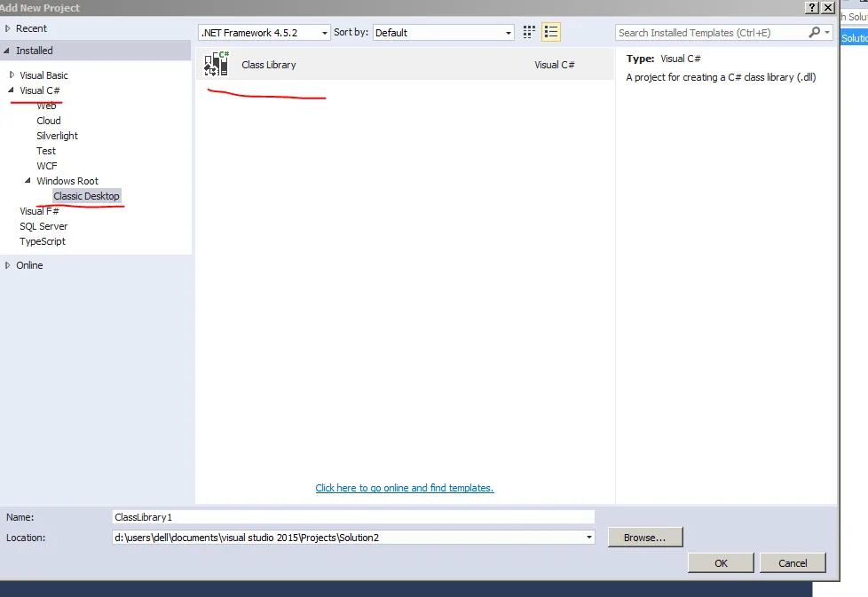This screenshot has width=868, height=597.
Task: Collapse the Windows Root node
Action: [x=28, y=180]
